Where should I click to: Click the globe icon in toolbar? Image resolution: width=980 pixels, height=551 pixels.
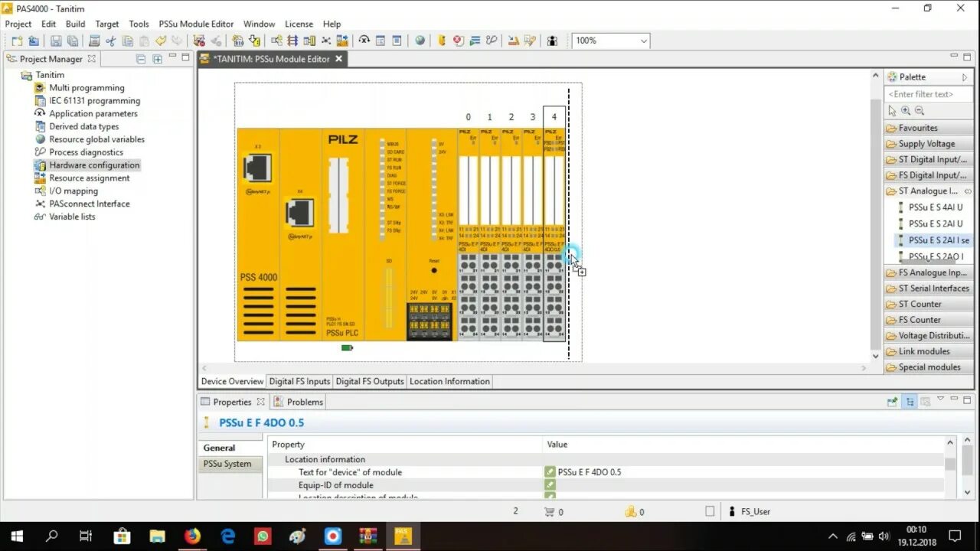tap(420, 41)
